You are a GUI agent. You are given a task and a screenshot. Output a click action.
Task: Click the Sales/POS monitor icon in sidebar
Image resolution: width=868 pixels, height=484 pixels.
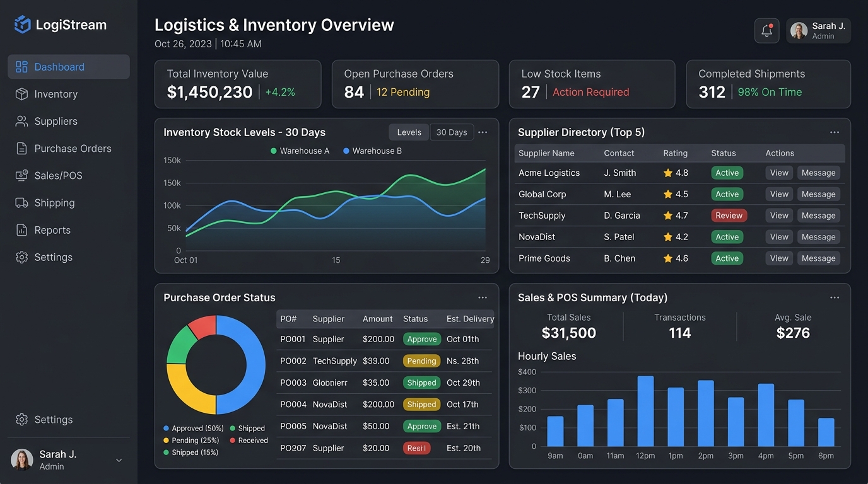21,175
